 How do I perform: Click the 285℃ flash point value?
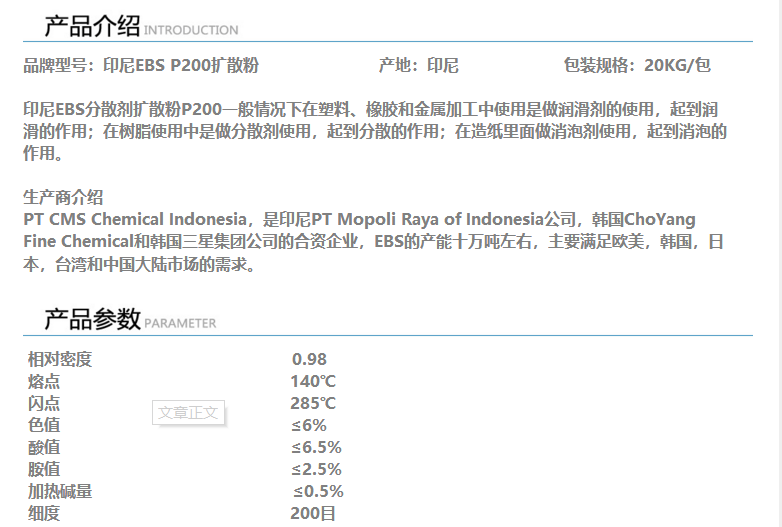[313, 403]
